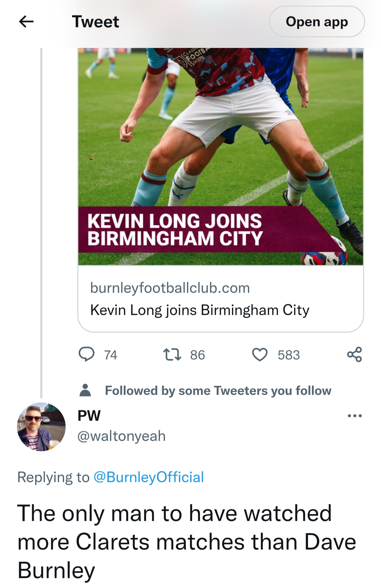Tap the Followed by some Tweeters label

(218, 391)
